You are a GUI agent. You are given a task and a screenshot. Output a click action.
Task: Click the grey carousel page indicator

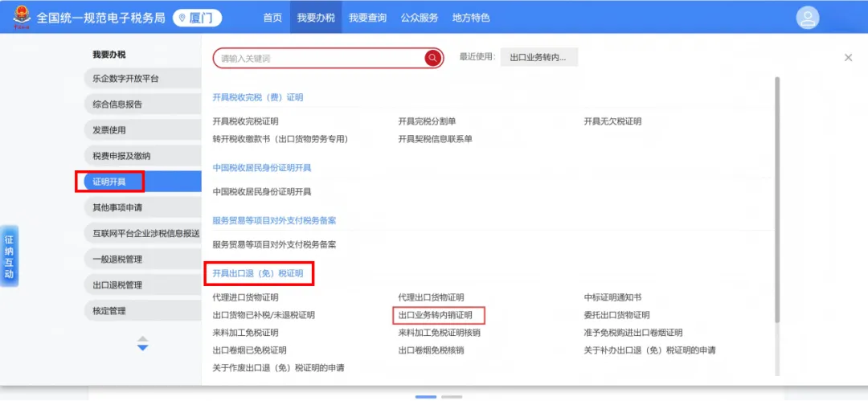pyautogui.click(x=452, y=396)
